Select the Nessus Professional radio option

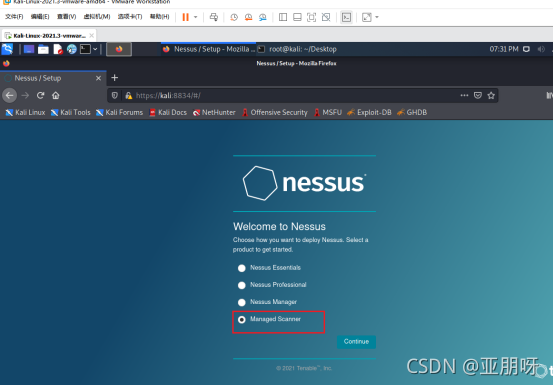(242, 285)
